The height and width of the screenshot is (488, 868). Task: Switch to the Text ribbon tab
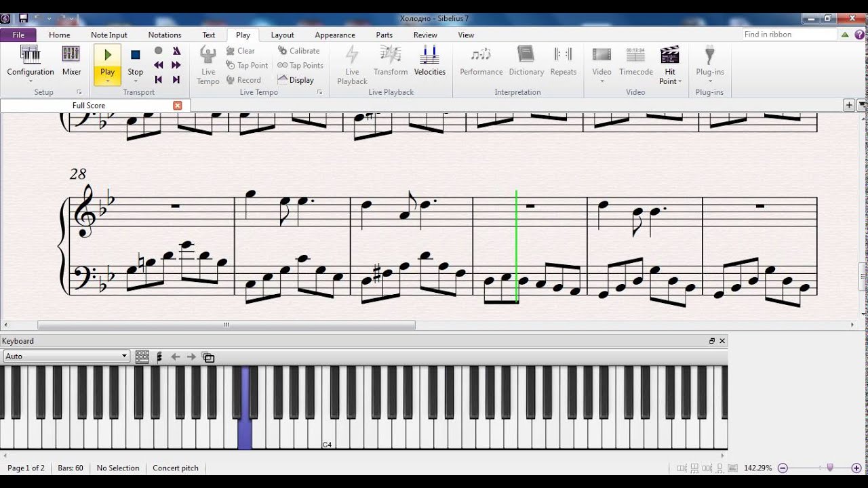pyautogui.click(x=209, y=35)
